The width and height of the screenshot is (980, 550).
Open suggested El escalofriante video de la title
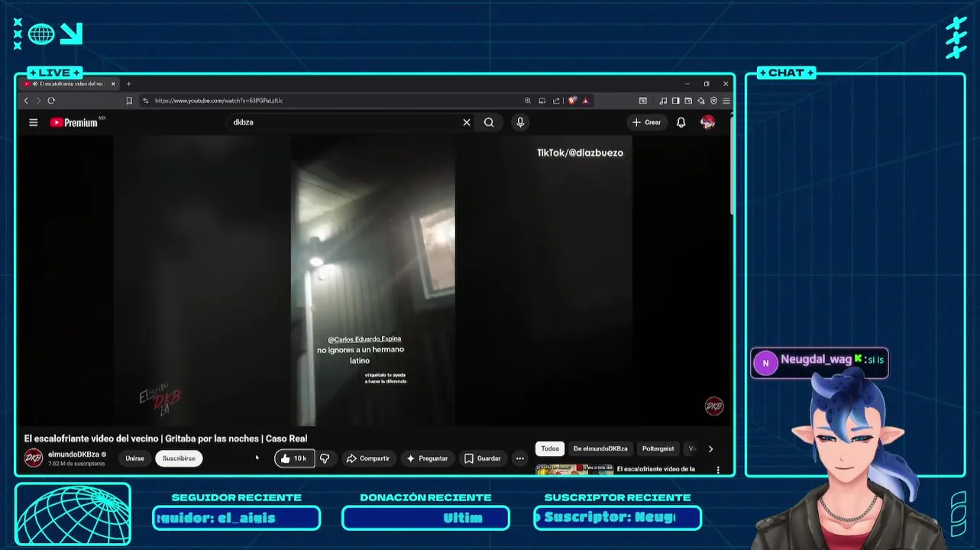656,469
